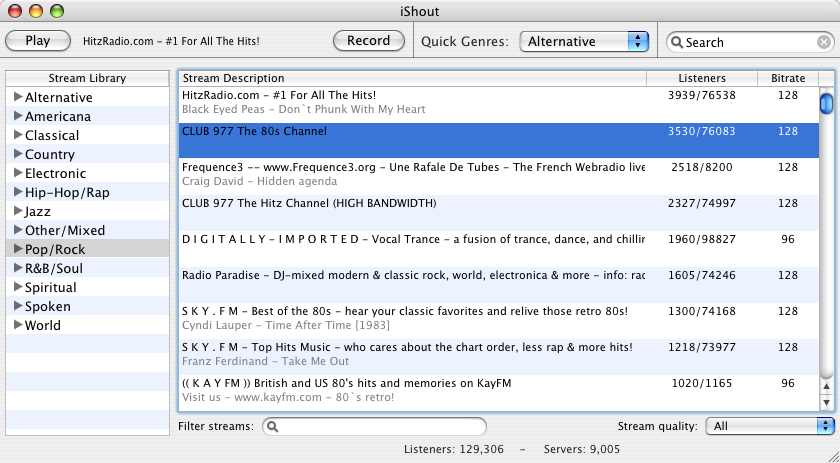Image resolution: width=840 pixels, height=463 pixels.
Task: Click the yellow minimize window button
Action: point(36,11)
